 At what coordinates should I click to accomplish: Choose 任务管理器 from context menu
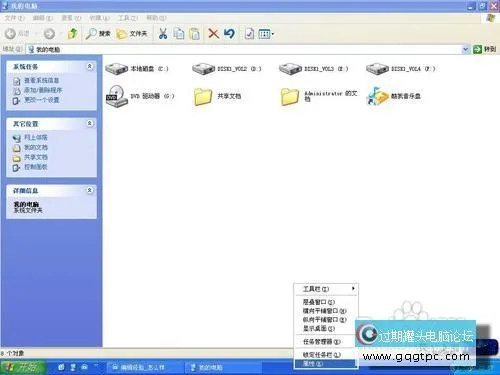point(326,341)
